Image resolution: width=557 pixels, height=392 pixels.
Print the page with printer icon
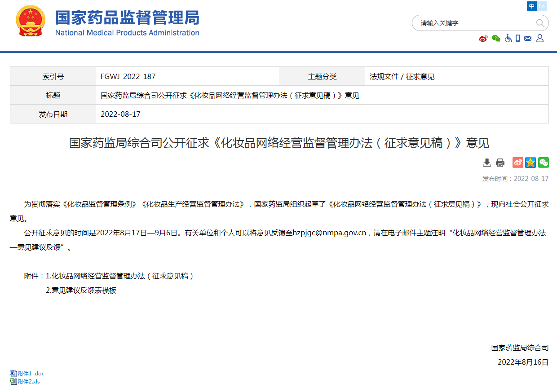pyautogui.click(x=500, y=163)
